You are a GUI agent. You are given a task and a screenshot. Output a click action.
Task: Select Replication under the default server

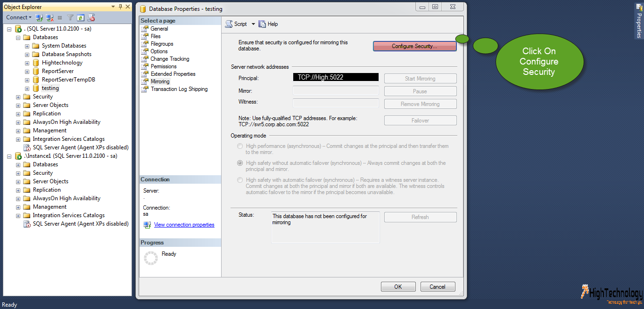click(47, 114)
